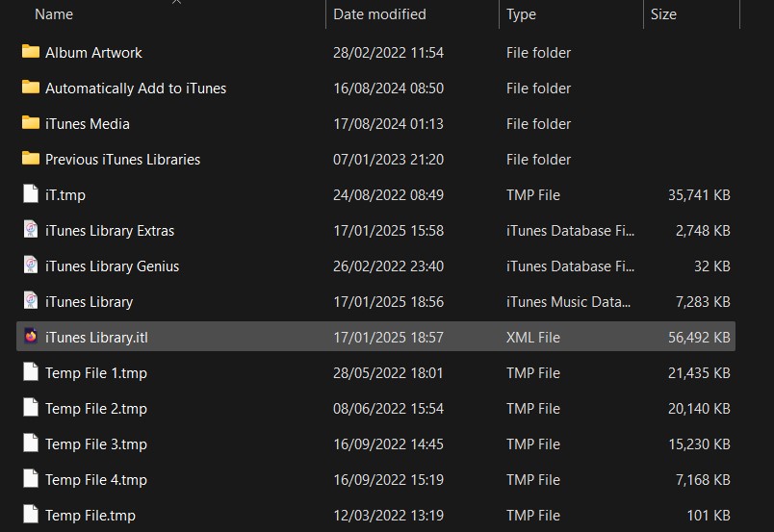Select the Temp File 4.tmp name
This screenshot has height=532, width=774.
(95, 480)
